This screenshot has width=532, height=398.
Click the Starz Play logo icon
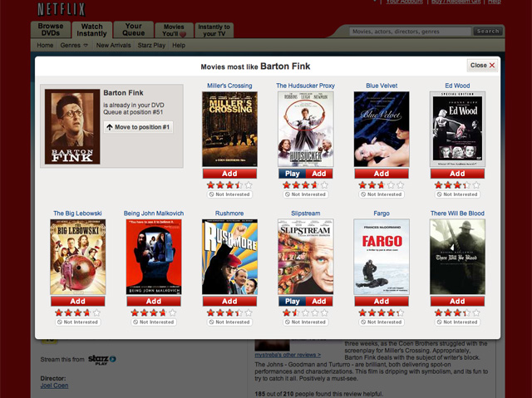coord(102,360)
